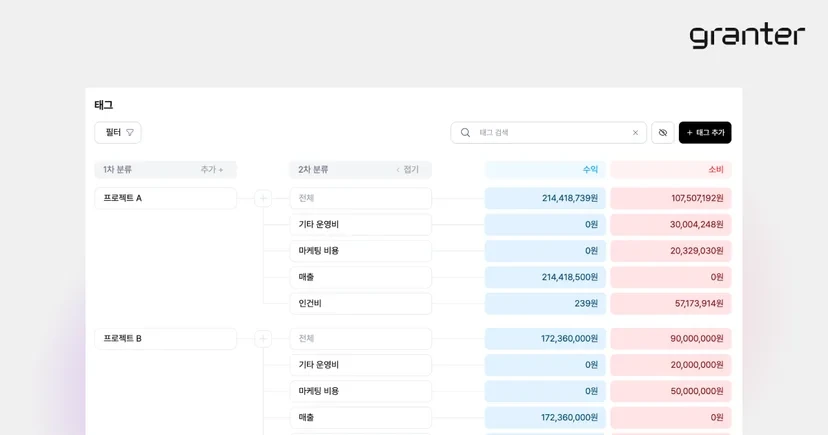Select 기타 운영비 under 프로젝트 A
828x435 pixels.
[361, 224]
